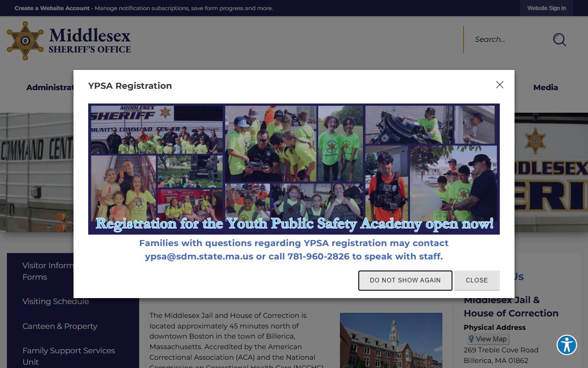The image size is (588, 368).
Task: Open the accessibility options icon
Action: coord(567,345)
